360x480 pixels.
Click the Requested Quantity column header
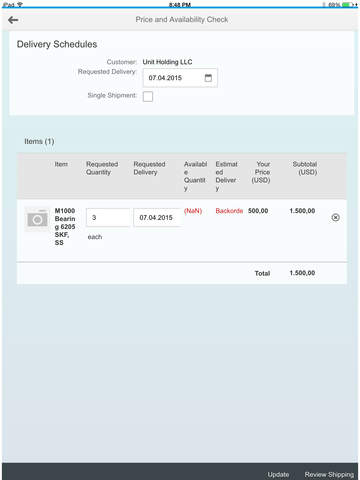coord(102,168)
